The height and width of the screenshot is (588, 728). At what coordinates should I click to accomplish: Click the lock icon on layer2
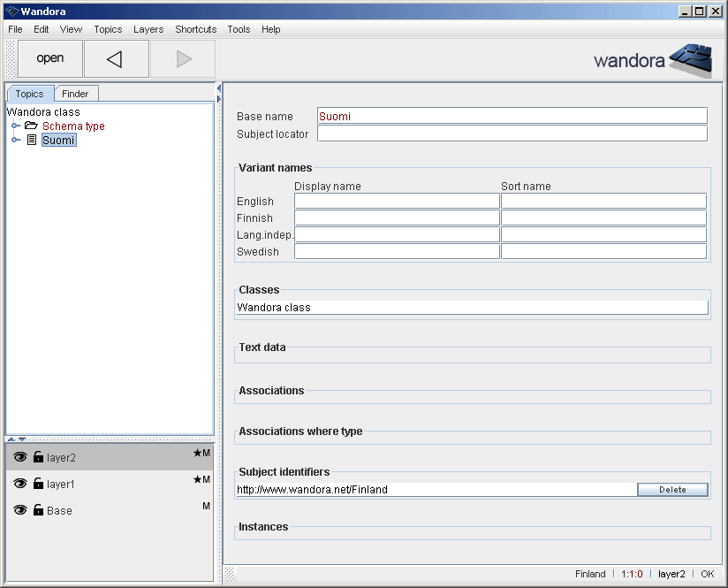pyautogui.click(x=38, y=457)
